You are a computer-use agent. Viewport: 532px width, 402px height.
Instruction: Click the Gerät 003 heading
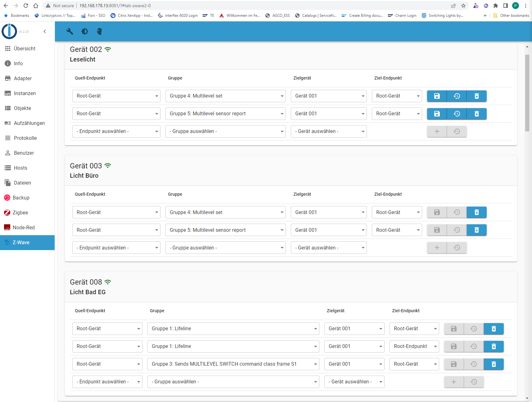pyautogui.click(x=86, y=166)
